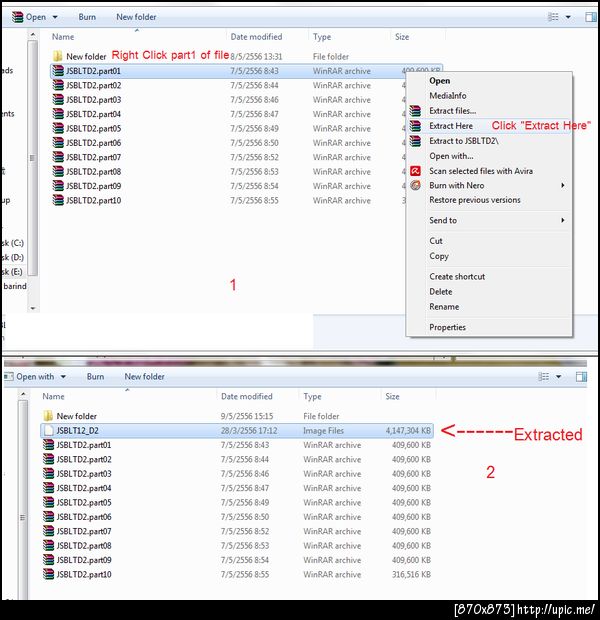Click scroll up arrow of upper navigation pane

pyautogui.click(x=33, y=35)
